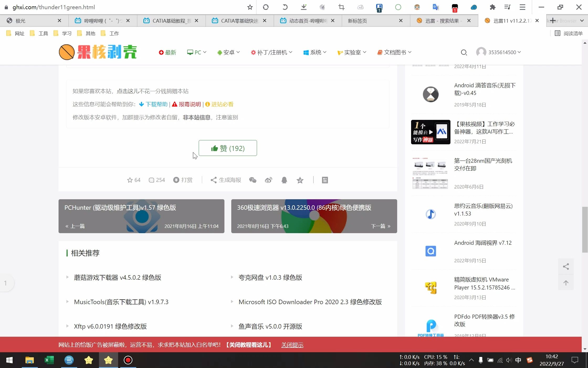Click the back-to-top arrow button

tap(566, 283)
